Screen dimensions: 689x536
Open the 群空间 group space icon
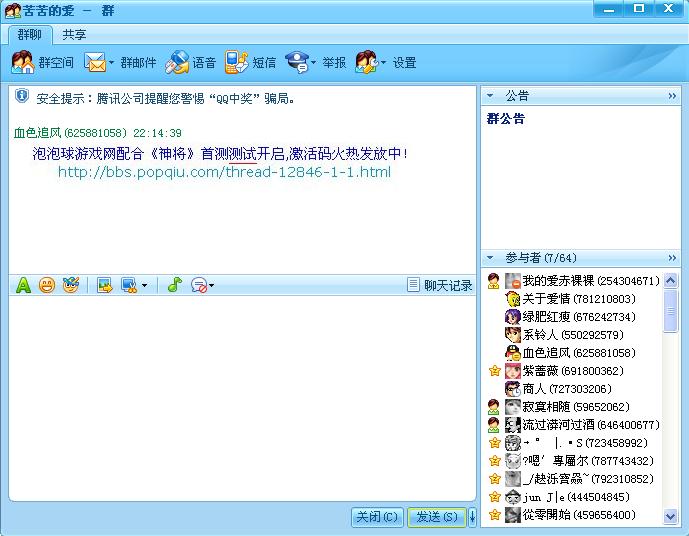(22, 62)
